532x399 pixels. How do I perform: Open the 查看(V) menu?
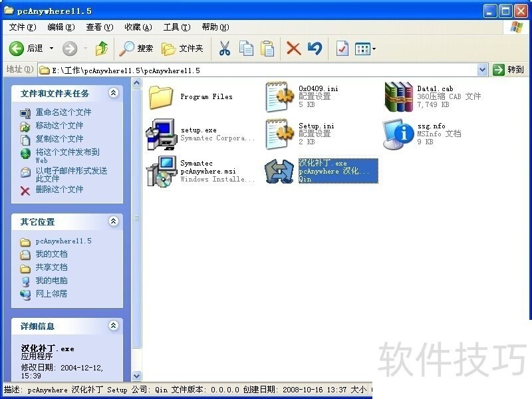coord(99,27)
